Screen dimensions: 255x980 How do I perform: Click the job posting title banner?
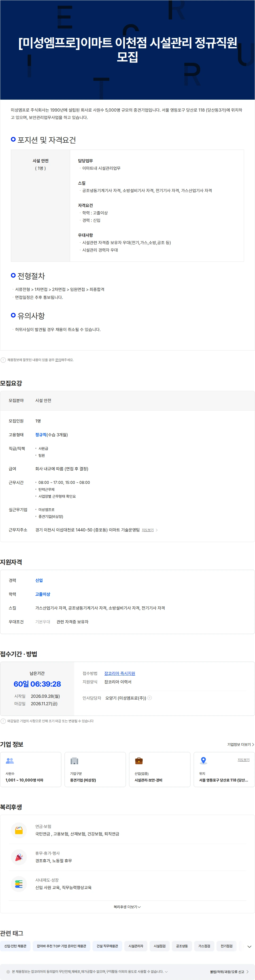click(127, 50)
